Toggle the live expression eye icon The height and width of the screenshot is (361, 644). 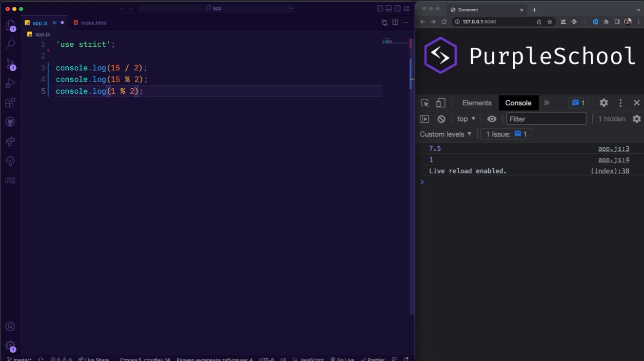click(492, 119)
